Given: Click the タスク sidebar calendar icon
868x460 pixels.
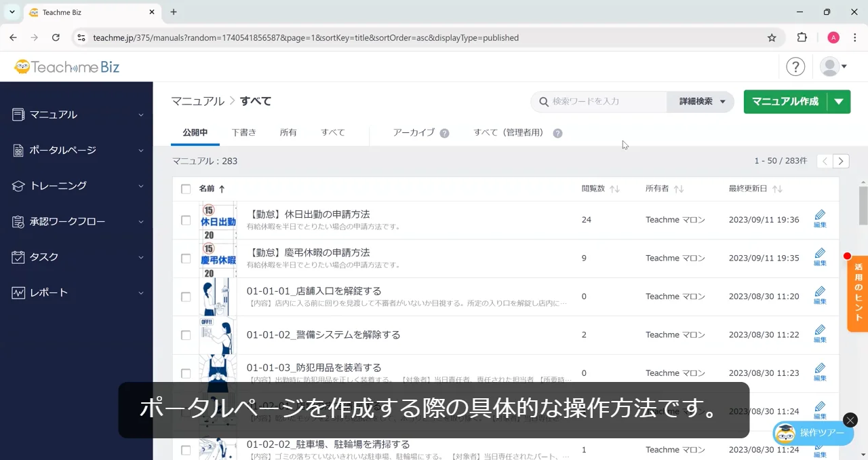Looking at the screenshot, I should point(18,257).
